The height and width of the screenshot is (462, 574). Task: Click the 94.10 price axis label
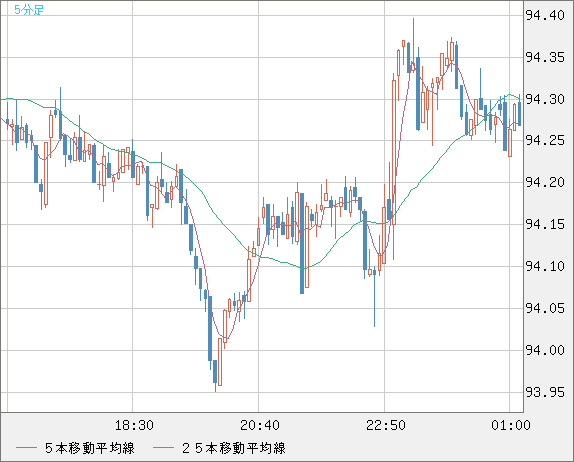coord(545,267)
